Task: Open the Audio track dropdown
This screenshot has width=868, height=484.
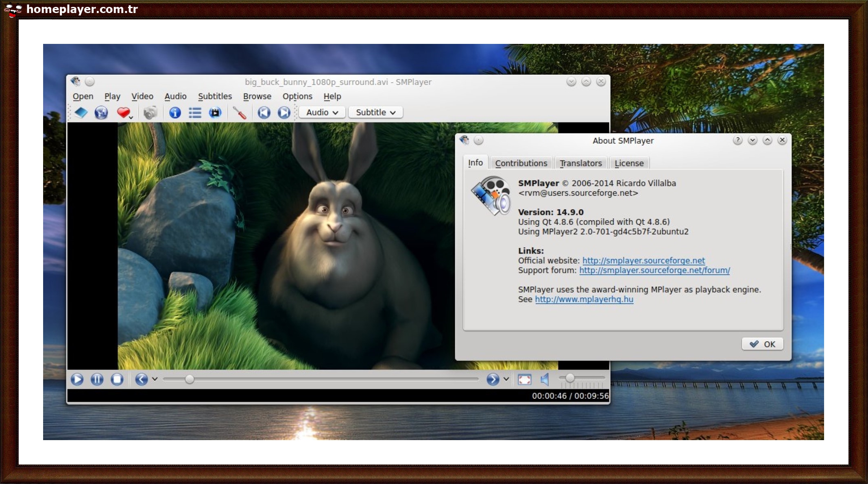Action: tap(322, 112)
